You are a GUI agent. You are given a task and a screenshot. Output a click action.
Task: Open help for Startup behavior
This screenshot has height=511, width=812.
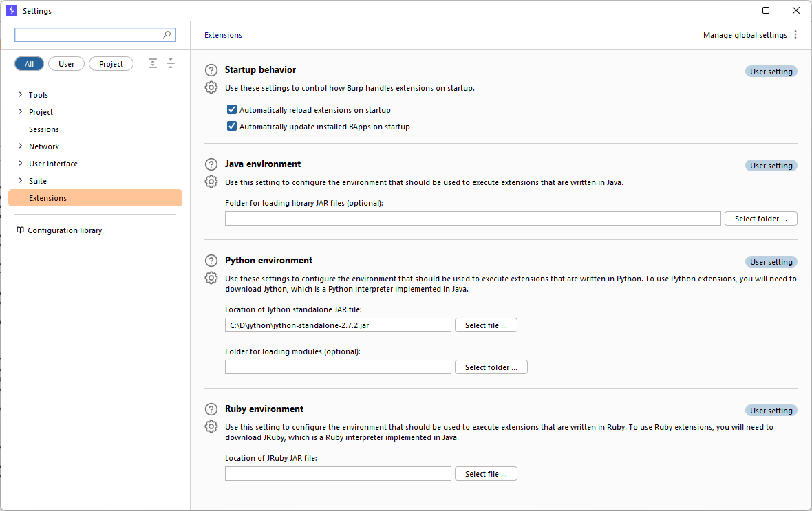[x=211, y=70]
